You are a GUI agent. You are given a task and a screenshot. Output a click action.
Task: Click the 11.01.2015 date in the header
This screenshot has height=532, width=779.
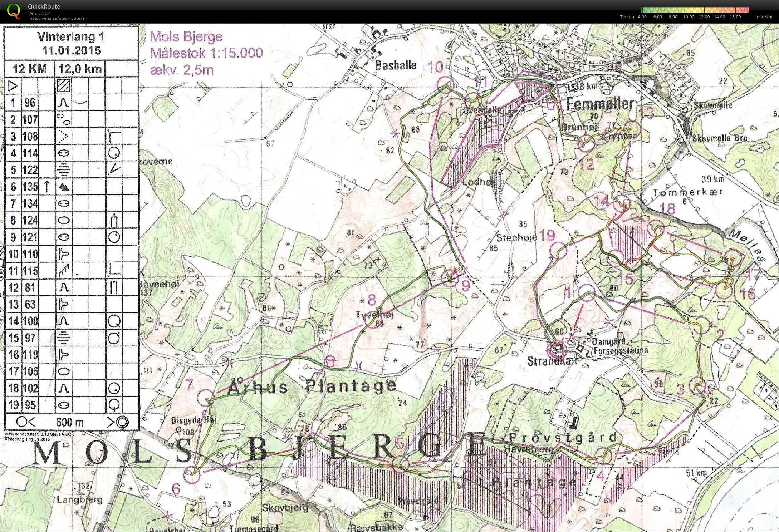[x=72, y=50]
